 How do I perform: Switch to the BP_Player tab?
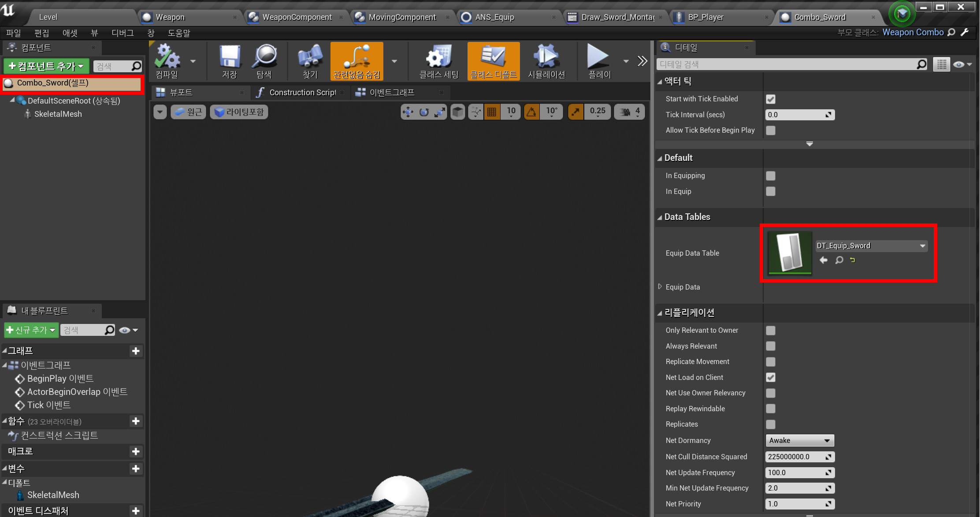[705, 17]
